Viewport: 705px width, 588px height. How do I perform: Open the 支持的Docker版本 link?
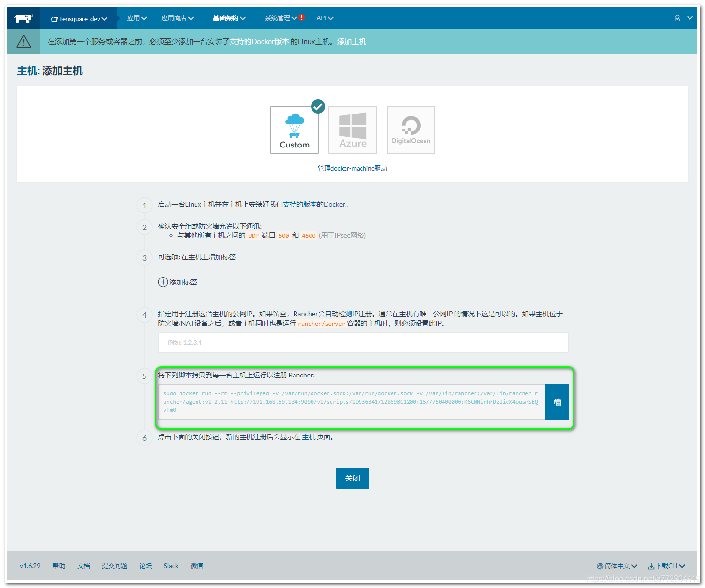(259, 42)
